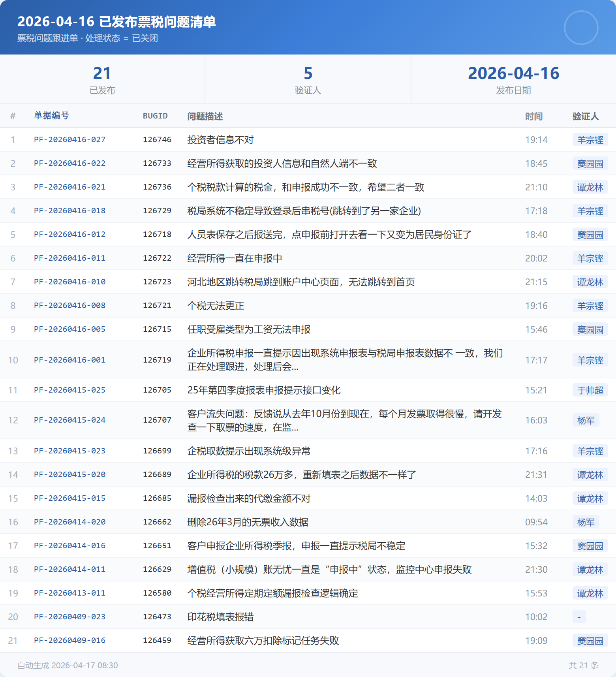
Task: Select document PF-20260414-016
Action: (x=69, y=545)
